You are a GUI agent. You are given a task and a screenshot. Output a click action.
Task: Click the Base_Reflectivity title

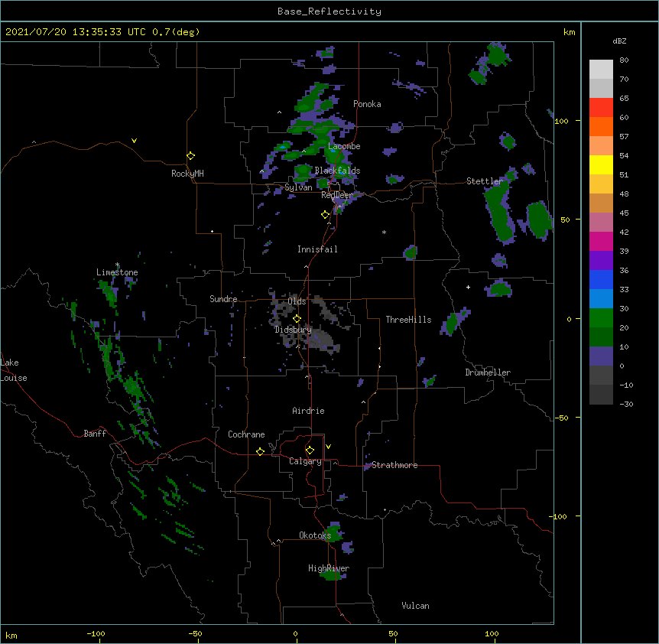[x=329, y=11]
